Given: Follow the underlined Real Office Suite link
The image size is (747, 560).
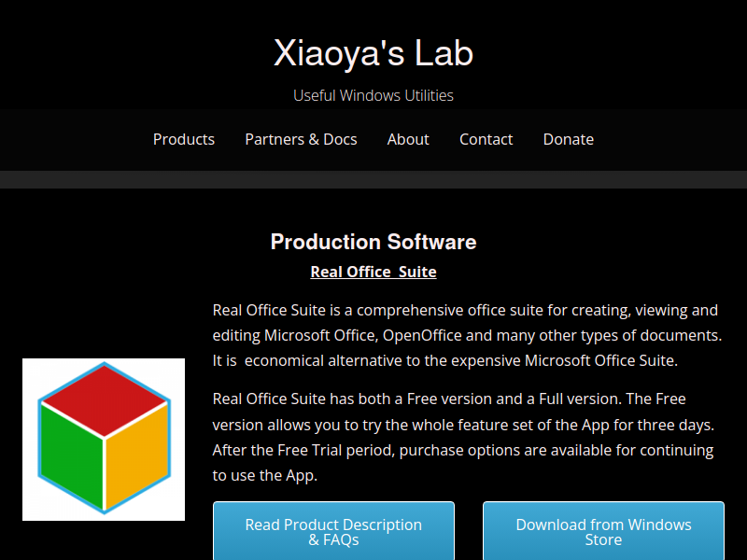Looking at the screenshot, I should pos(373,272).
